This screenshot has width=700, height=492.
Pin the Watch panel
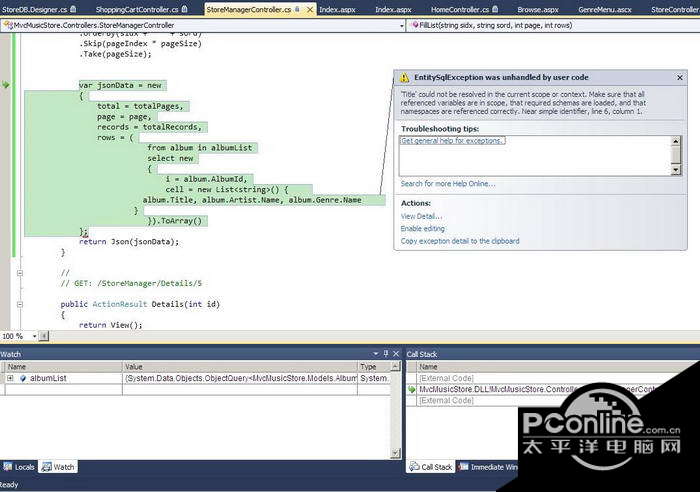click(x=386, y=354)
